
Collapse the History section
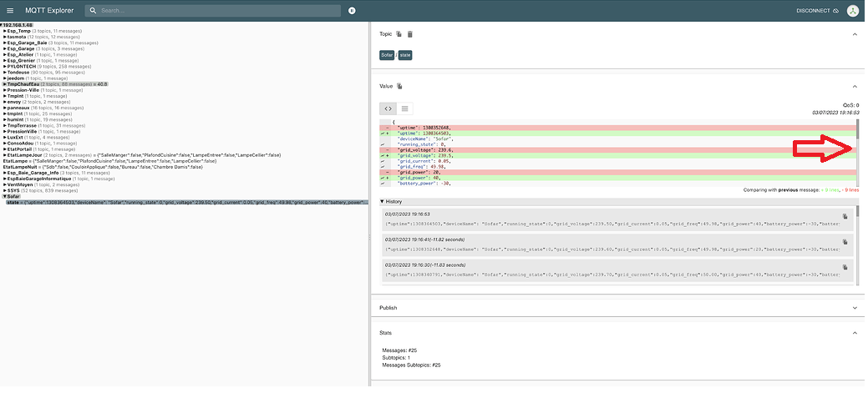click(x=382, y=202)
